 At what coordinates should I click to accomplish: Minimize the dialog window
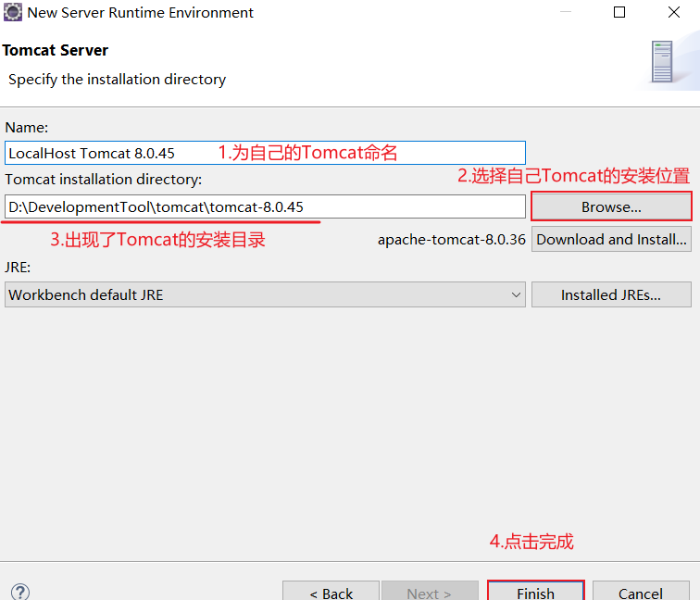[x=566, y=12]
